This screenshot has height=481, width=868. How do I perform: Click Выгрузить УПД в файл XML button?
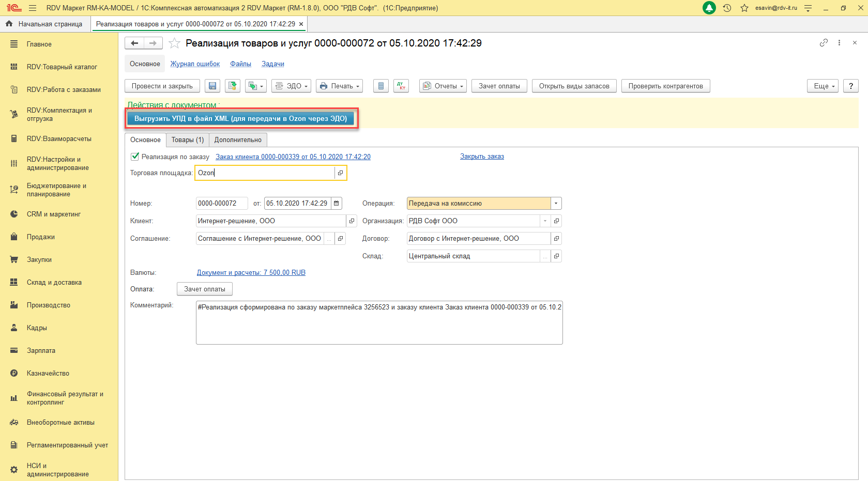tap(241, 119)
